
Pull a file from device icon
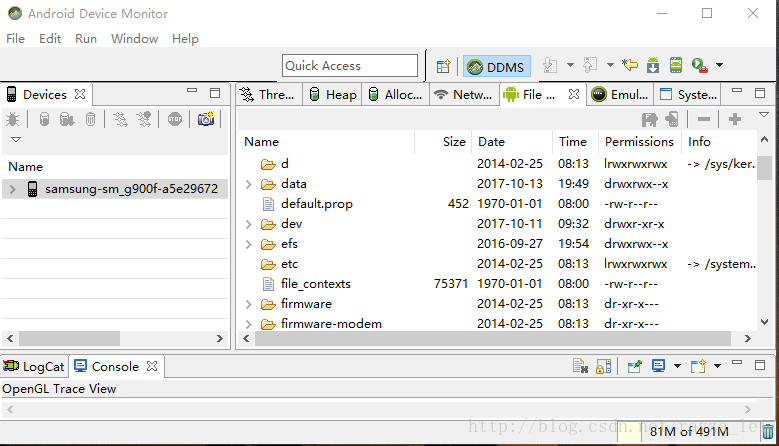[649, 119]
